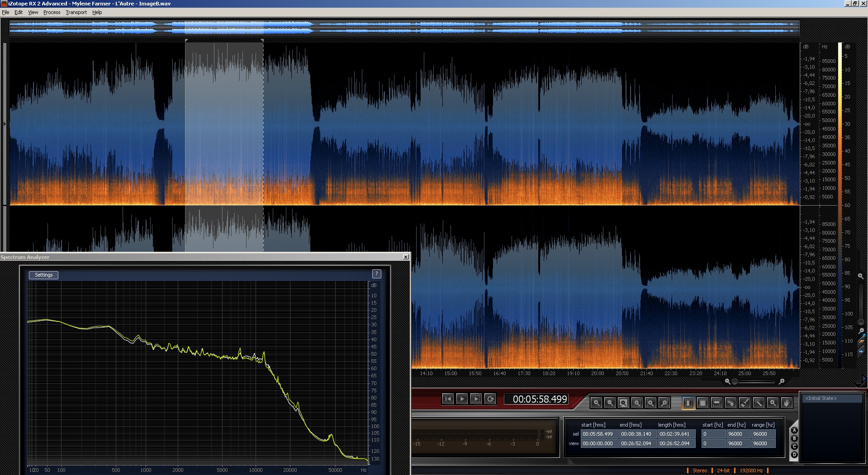Switch to compare slot B

click(794, 438)
